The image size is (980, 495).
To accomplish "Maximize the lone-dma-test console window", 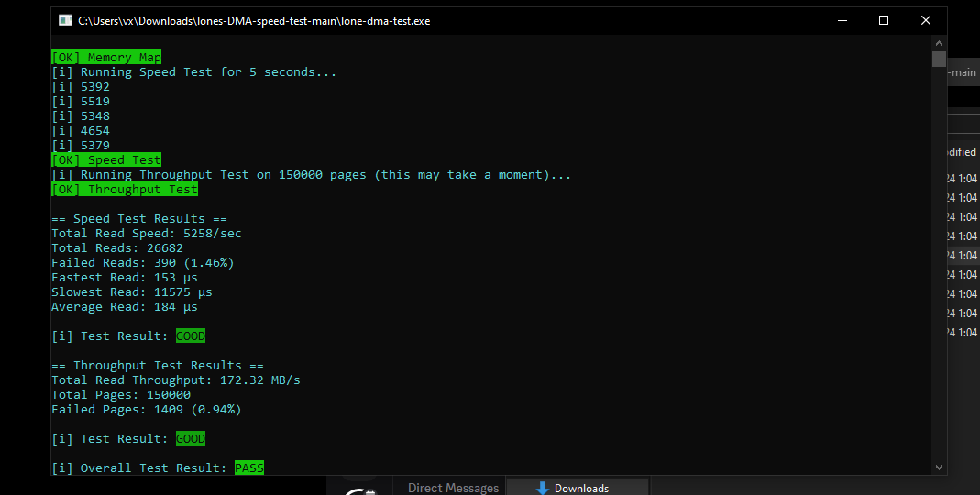I will pos(884,20).
